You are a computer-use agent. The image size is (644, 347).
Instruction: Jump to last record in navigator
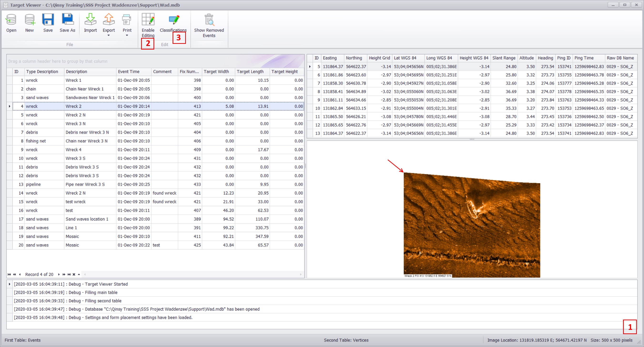click(x=69, y=274)
